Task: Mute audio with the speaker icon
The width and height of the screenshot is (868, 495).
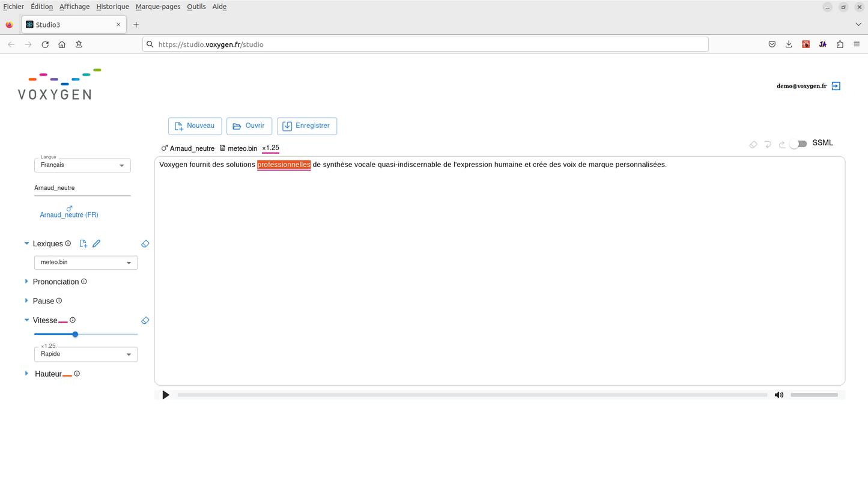Action: coord(779,395)
